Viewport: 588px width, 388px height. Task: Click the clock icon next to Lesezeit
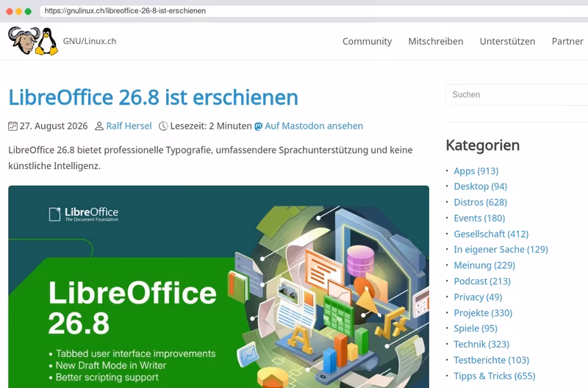(x=163, y=126)
